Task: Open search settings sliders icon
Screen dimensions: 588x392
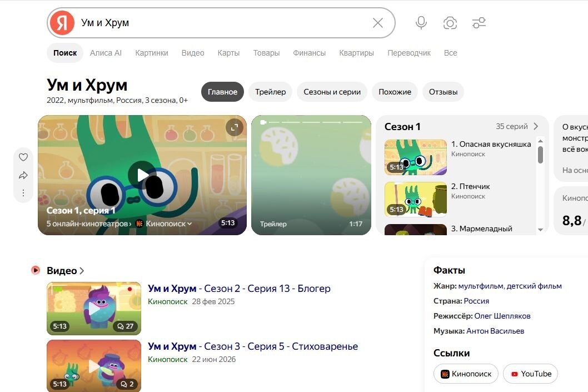Action: tap(479, 23)
